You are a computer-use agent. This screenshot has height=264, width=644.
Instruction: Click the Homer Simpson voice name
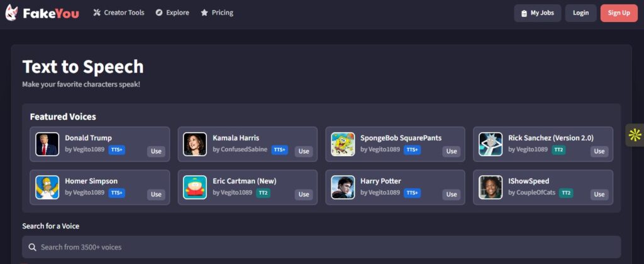[91, 181]
